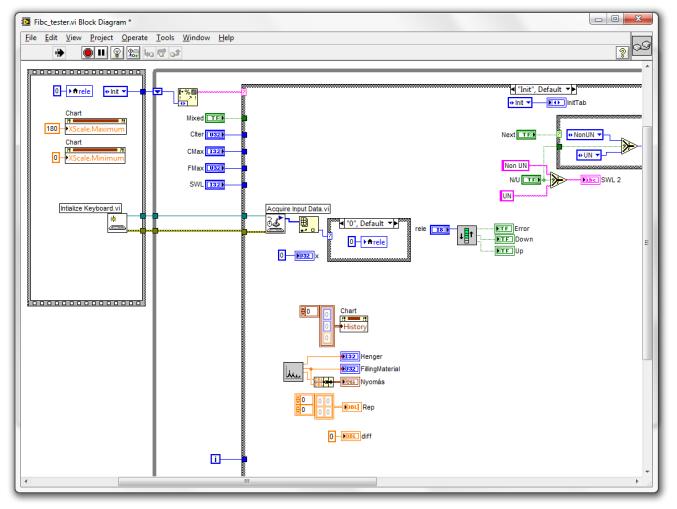Click the loop iteration terminal i
The width and height of the screenshot is (677, 509).
215,459
